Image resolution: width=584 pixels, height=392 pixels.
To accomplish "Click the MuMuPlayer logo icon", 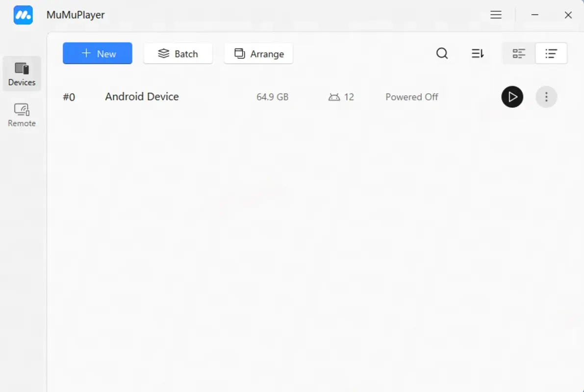I will coord(22,15).
